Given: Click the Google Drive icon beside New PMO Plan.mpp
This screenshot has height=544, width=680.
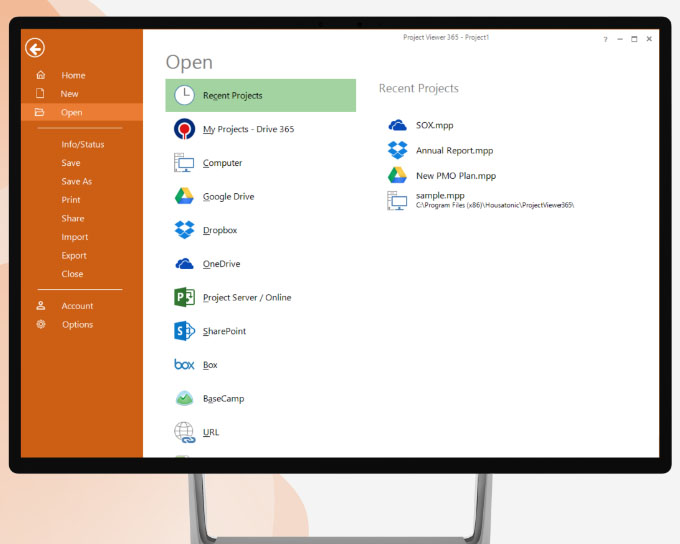Looking at the screenshot, I should 397,175.
